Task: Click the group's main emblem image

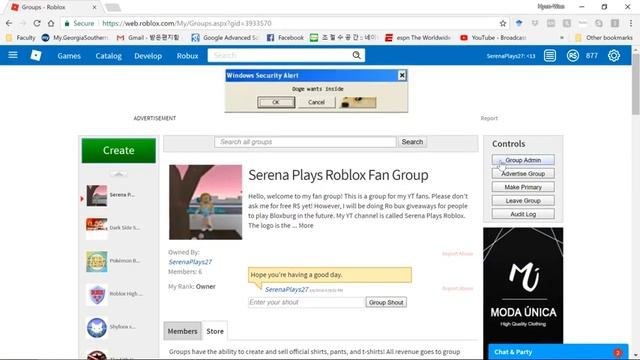Action: pyautogui.click(x=205, y=202)
